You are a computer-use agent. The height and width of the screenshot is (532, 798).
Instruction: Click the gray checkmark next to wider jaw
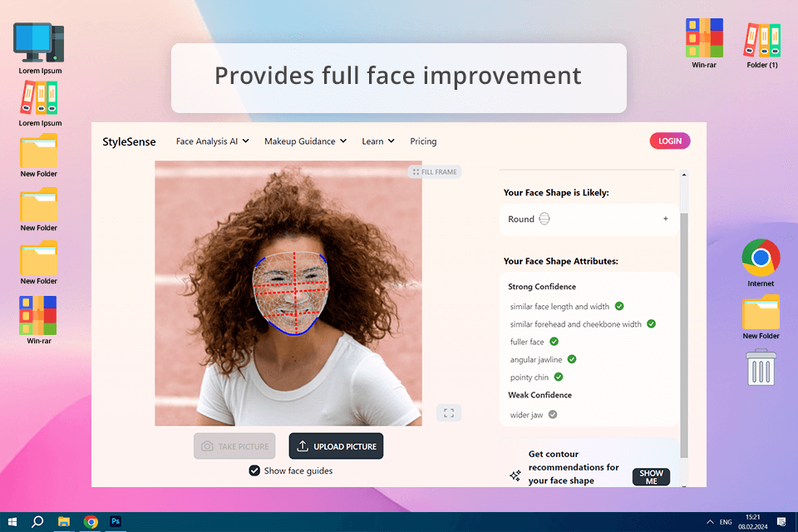click(x=553, y=415)
